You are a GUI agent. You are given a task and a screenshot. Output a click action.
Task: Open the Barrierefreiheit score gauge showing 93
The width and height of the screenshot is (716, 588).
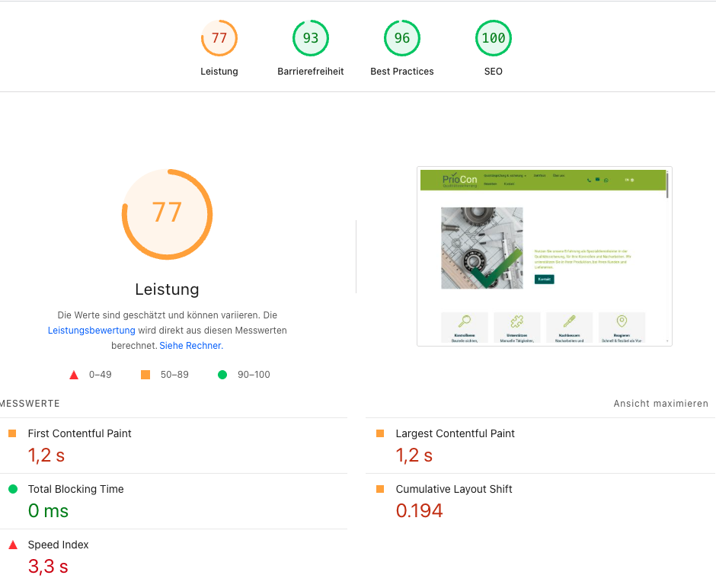(x=311, y=38)
